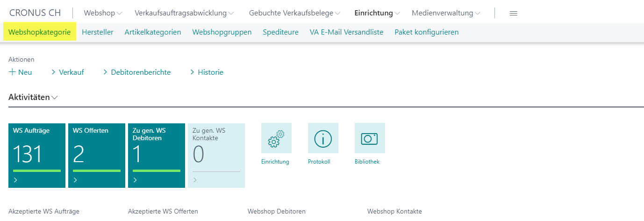Expand the Verkaufsauftragsabwicklung dropdown

184,13
